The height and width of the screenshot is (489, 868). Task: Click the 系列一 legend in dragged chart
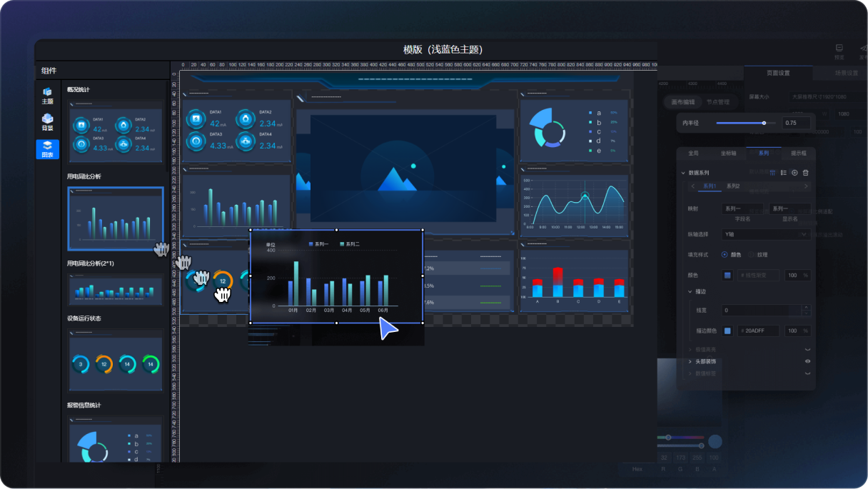(x=318, y=244)
